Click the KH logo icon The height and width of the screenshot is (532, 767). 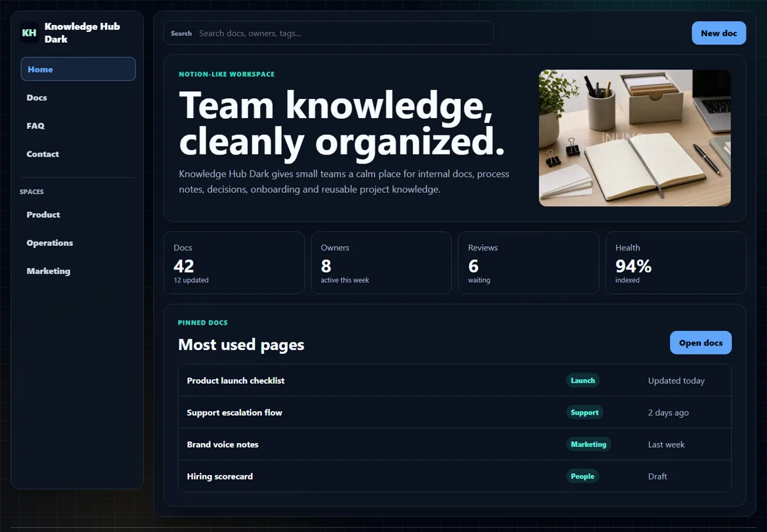coord(29,33)
